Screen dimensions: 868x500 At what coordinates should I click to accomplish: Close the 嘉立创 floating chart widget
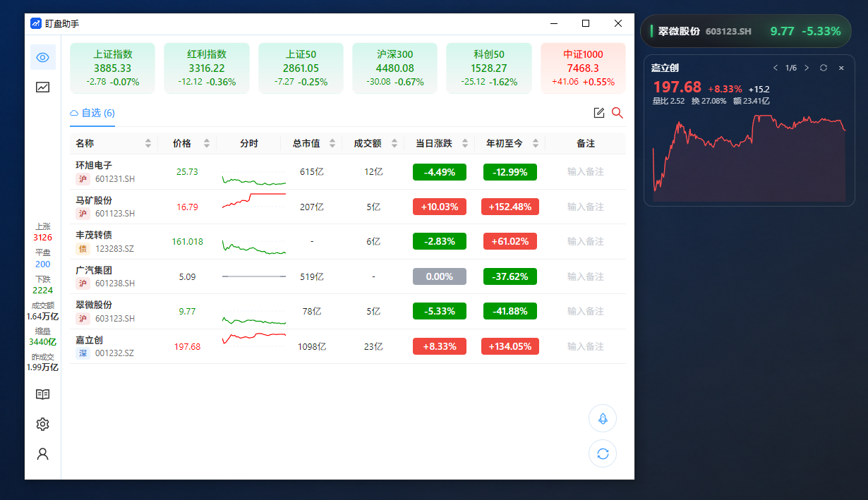pos(841,68)
